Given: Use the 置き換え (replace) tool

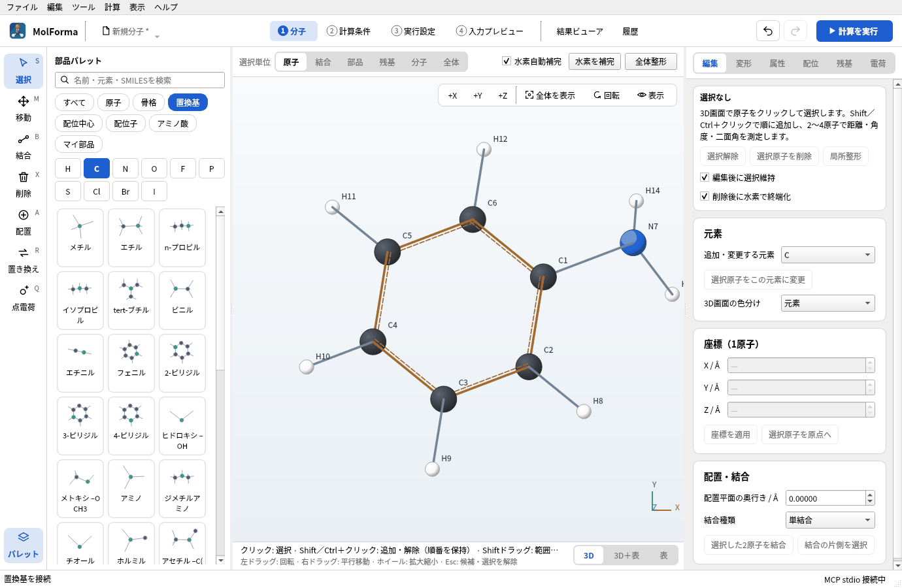Looking at the screenshot, I should tap(24, 260).
